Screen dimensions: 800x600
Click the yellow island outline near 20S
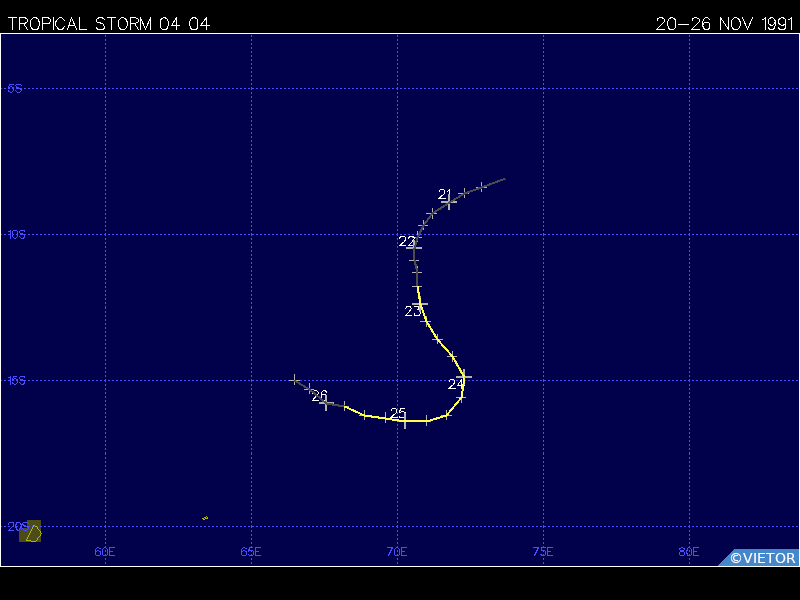[x=32, y=531]
